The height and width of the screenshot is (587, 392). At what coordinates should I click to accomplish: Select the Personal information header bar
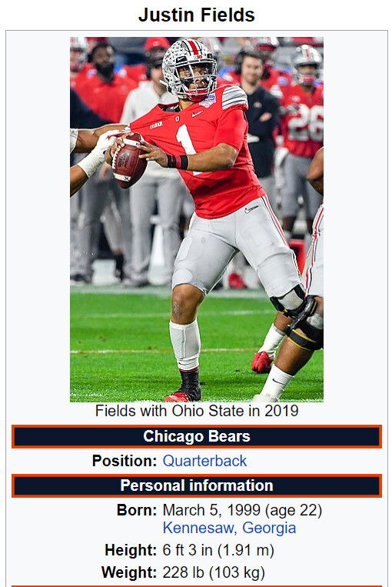(x=196, y=485)
